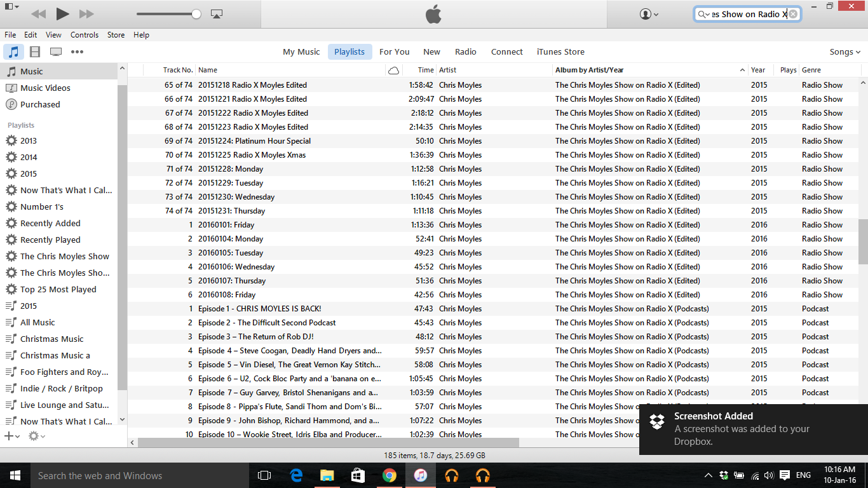Sort by Album by Artist/Year column

pos(647,70)
